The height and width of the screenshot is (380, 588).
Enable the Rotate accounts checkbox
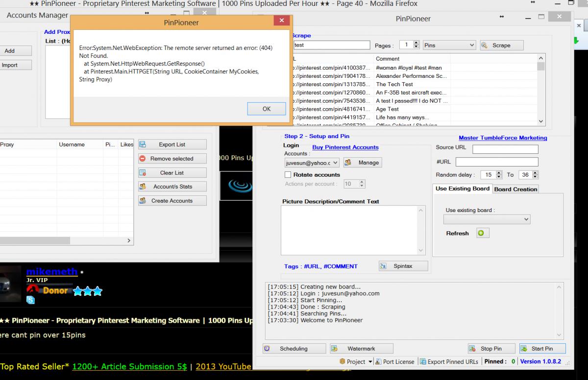(x=288, y=175)
